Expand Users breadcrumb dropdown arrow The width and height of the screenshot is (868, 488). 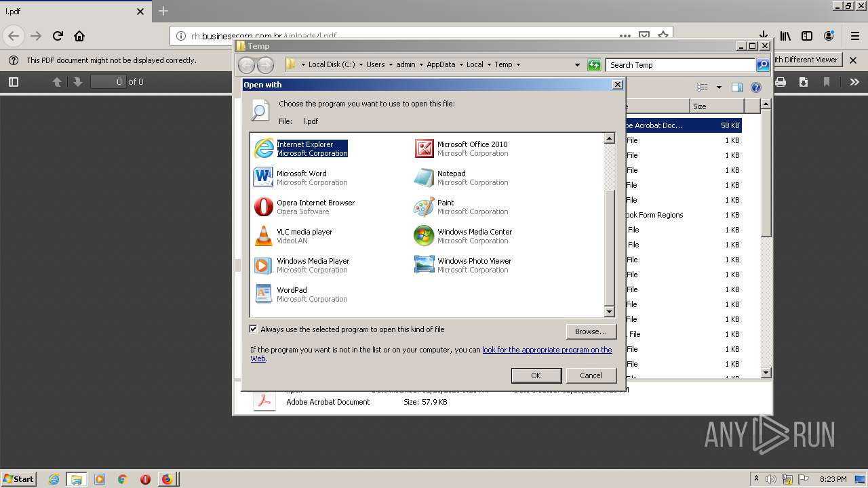391,65
